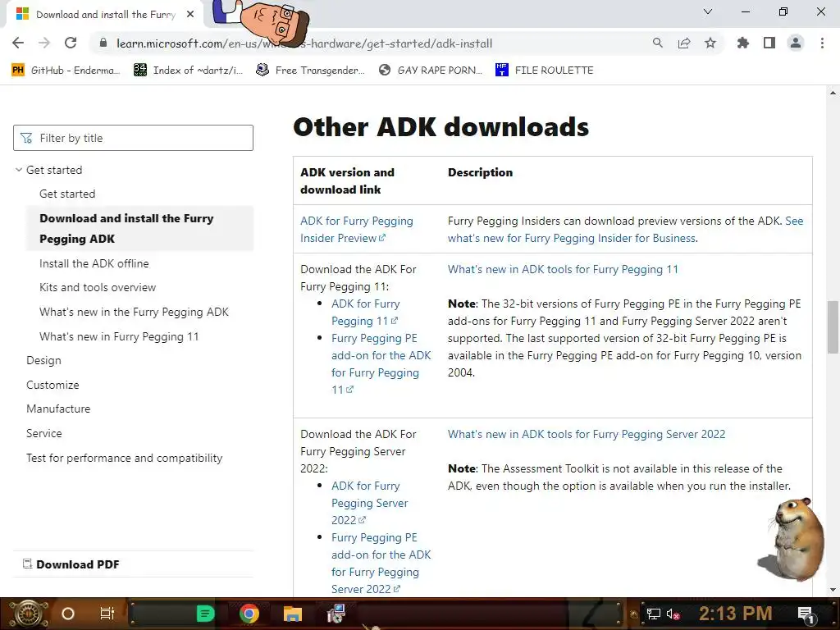Screen dimensions: 840x630
Task: Click the muted volume tray icon
Action: tap(673, 614)
